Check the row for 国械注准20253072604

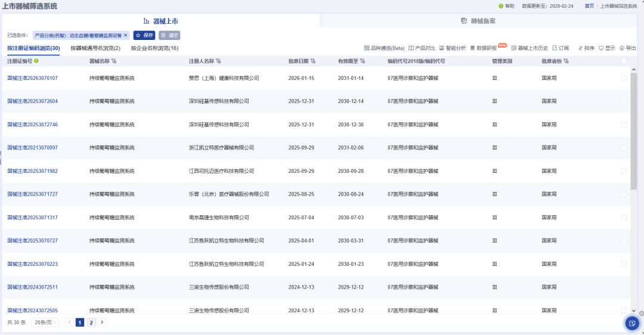coord(624,101)
